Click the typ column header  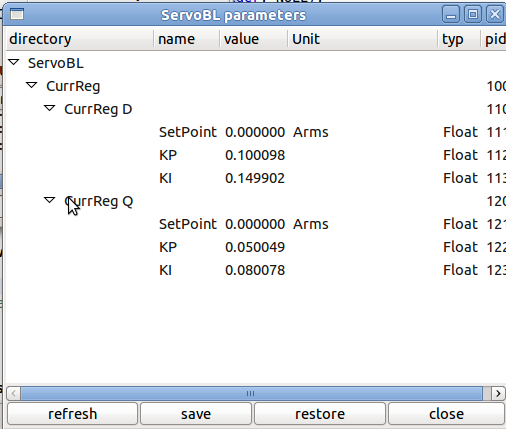point(459,39)
